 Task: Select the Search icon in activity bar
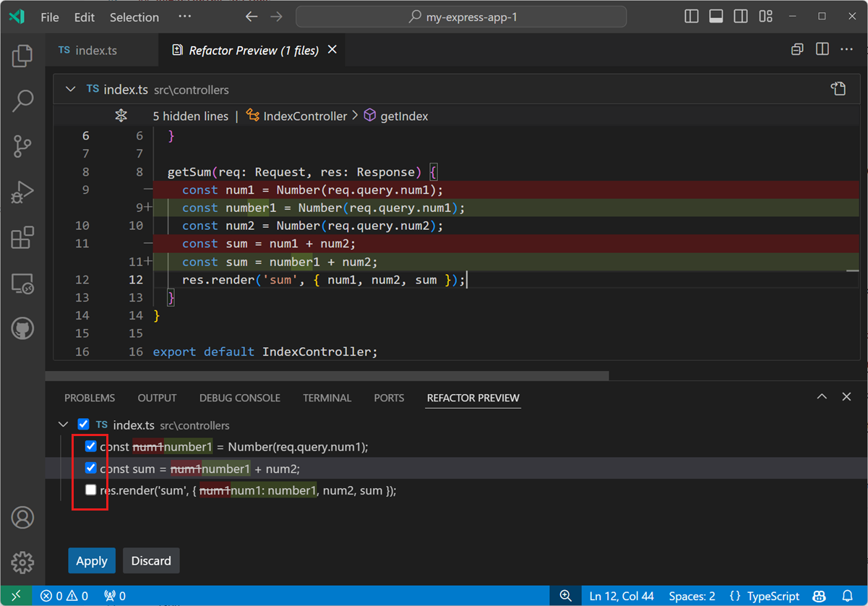[x=22, y=101]
